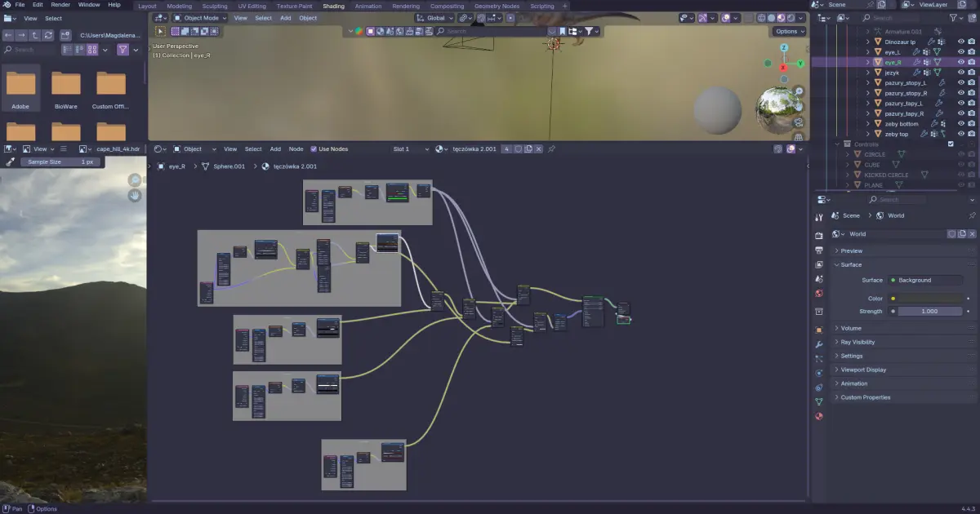Click the Background surface shader button
The height and width of the screenshot is (514, 980).
(926, 280)
